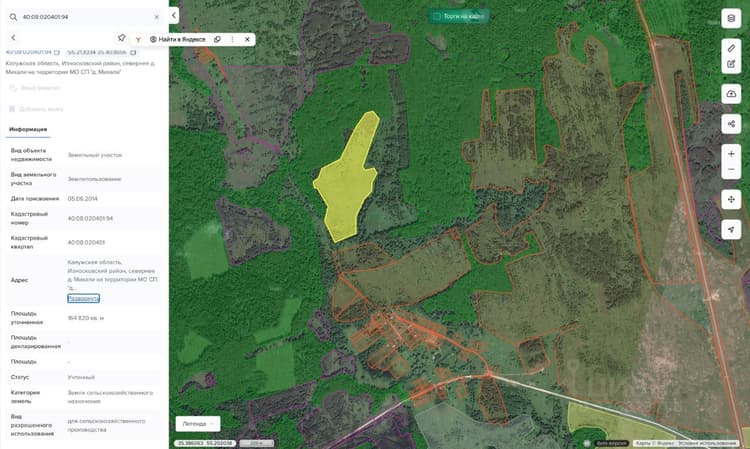
Task: Collapse the left sidebar panel chevron
Action: [174, 16]
